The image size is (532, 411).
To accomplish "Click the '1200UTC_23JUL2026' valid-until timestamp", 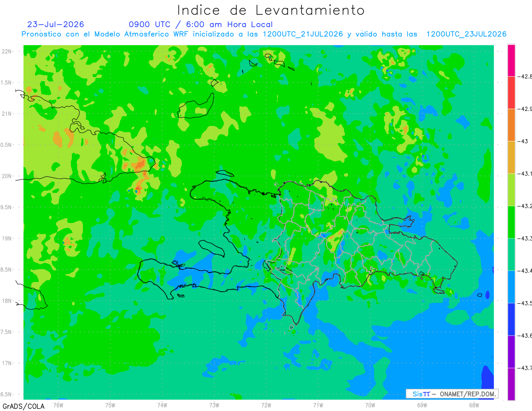I will (466, 34).
